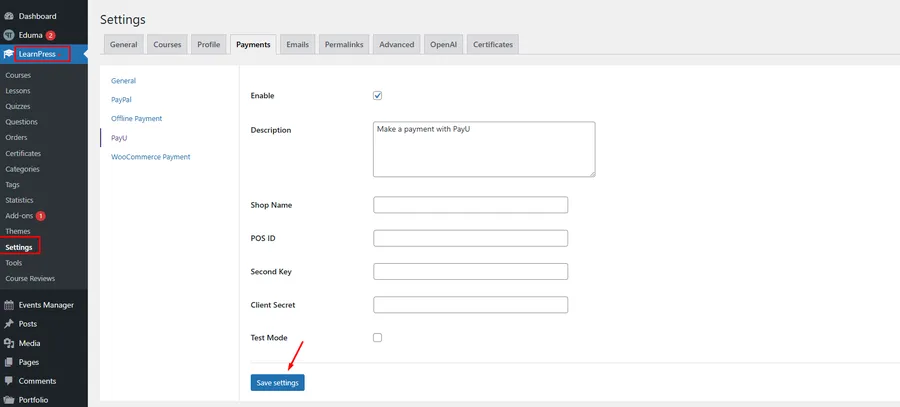Click the LearnPress graduation cap icon
900x407 pixels.
[x=9, y=54]
